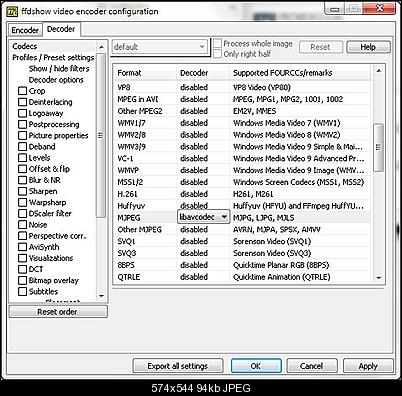Viewport: 402px width, 396px height.
Task: Confirm with the OK button
Action: tap(256, 366)
